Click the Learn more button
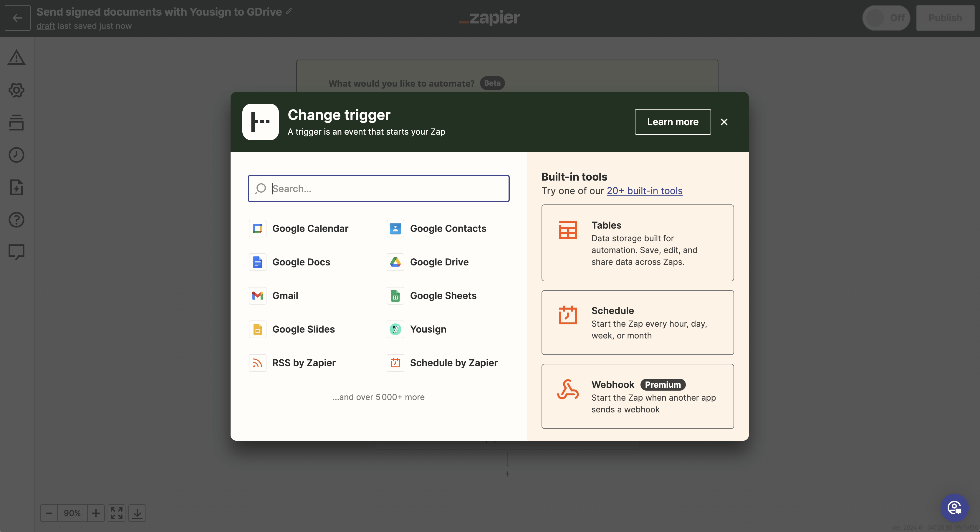Image resolution: width=980 pixels, height=532 pixels. pos(673,122)
